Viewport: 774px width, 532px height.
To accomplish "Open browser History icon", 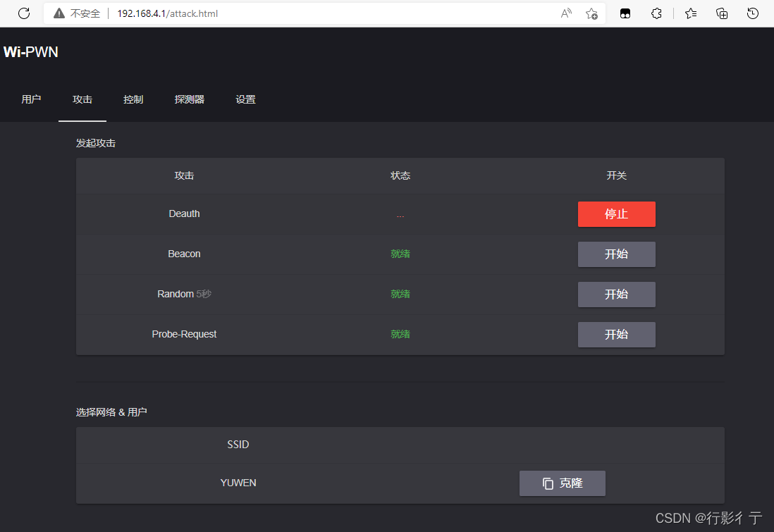I will (752, 13).
